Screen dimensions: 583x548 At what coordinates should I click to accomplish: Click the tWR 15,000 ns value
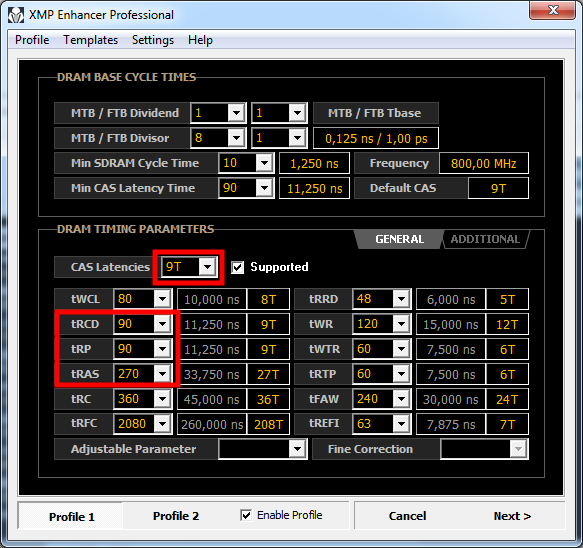tap(451, 325)
